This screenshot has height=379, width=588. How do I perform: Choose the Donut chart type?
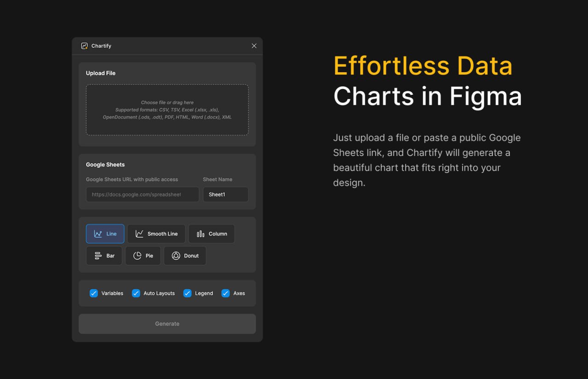tap(185, 256)
